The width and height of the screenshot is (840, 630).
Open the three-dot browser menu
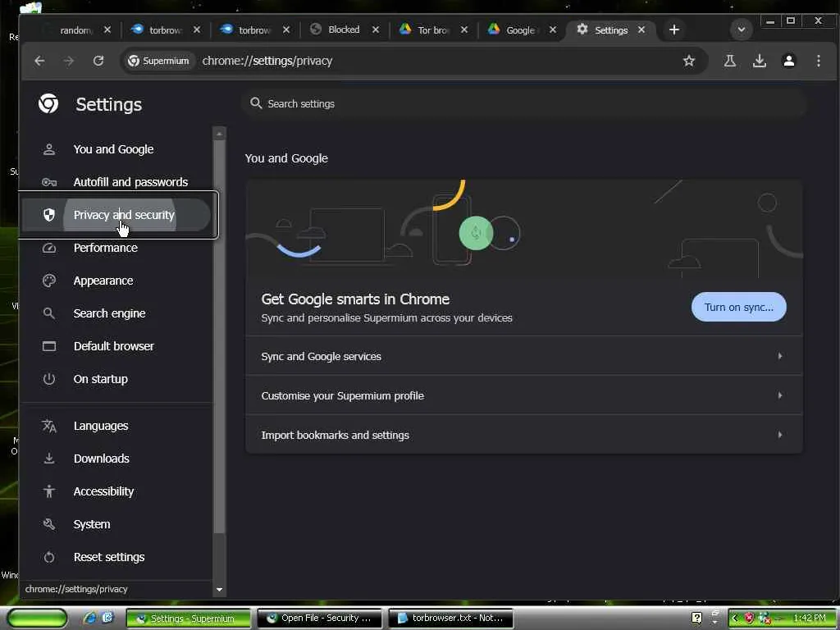(x=818, y=61)
